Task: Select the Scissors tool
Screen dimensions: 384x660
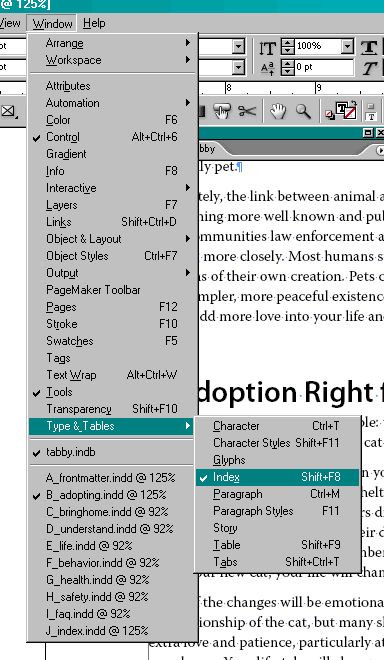Action: [x=247, y=111]
